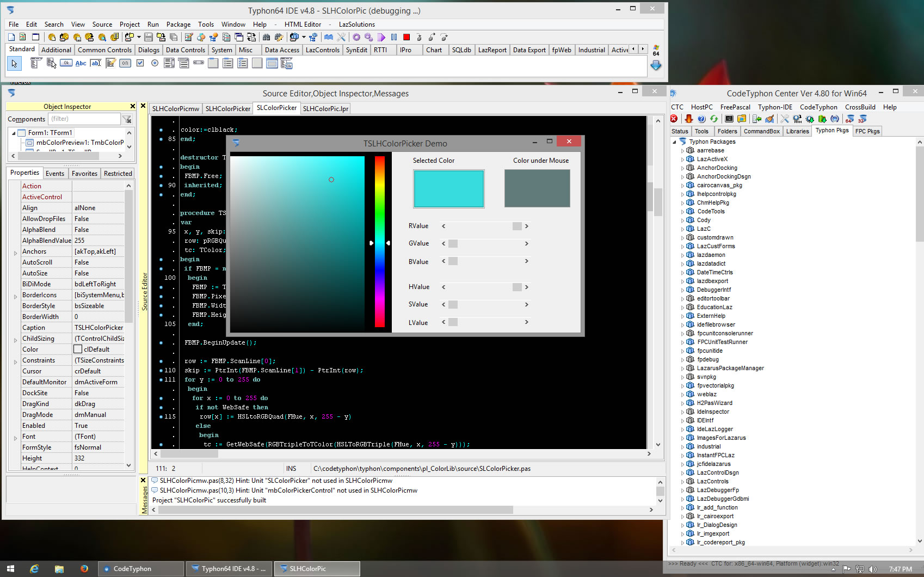Open the terminal icon in CodeTyphon Center
Image resolution: width=924 pixels, height=577 pixels.
point(729,119)
